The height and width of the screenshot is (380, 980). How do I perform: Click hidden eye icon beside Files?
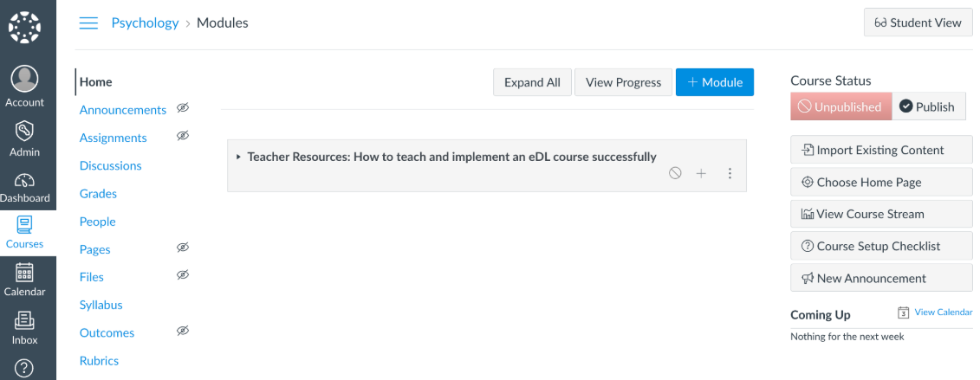(183, 274)
